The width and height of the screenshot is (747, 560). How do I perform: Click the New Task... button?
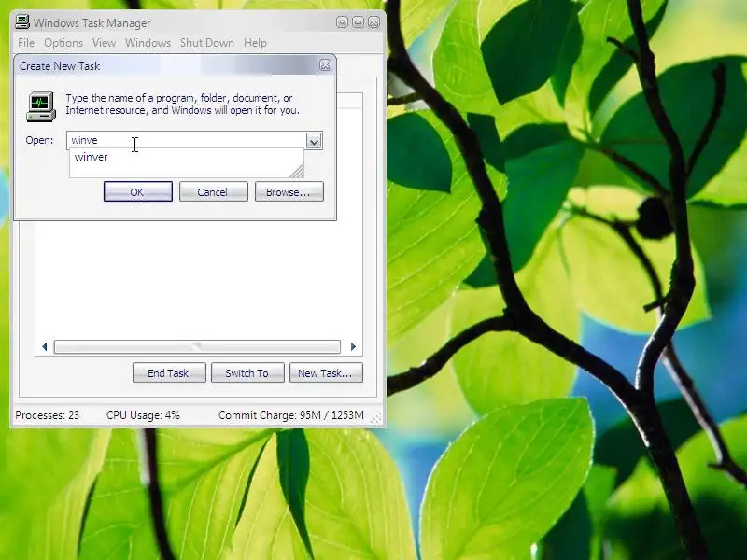click(326, 372)
